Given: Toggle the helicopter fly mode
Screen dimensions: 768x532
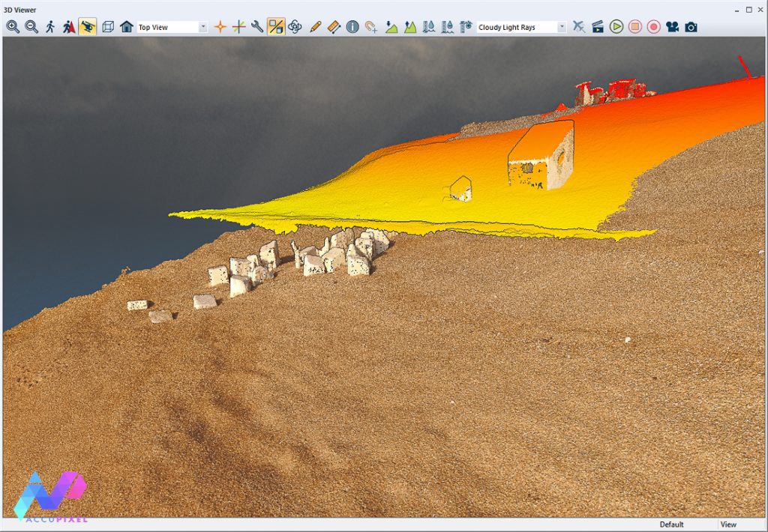Looking at the screenshot, I should 88,27.
